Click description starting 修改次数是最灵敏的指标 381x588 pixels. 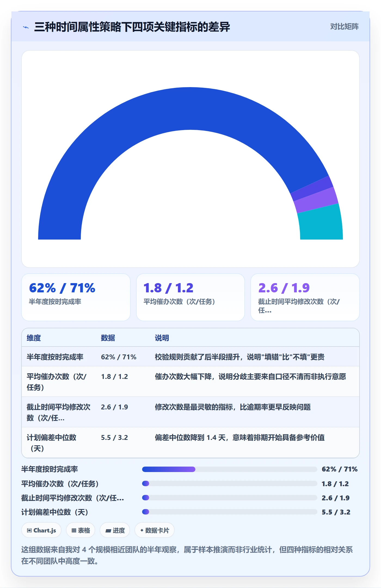click(x=233, y=407)
